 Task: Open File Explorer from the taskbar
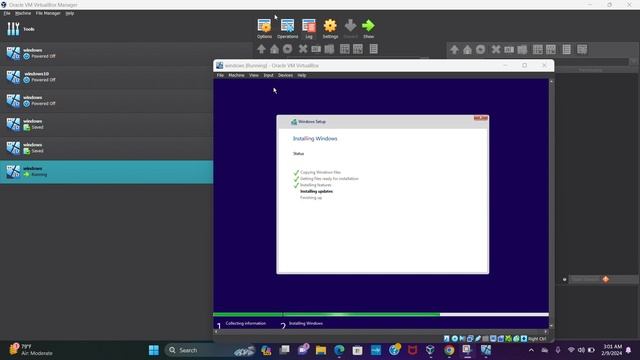(321, 350)
